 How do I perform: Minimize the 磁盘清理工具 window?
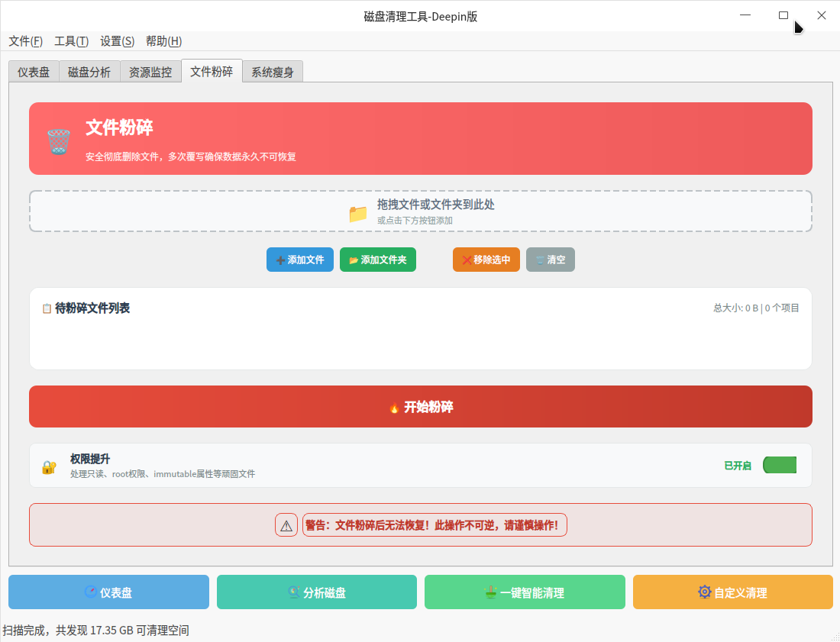(x=745, y=15)
